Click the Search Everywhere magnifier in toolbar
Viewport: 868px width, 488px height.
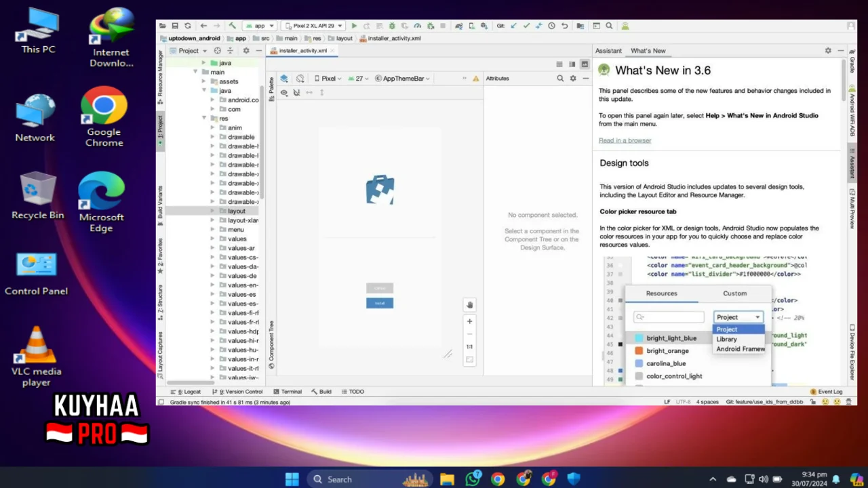[x=609, y=26]
